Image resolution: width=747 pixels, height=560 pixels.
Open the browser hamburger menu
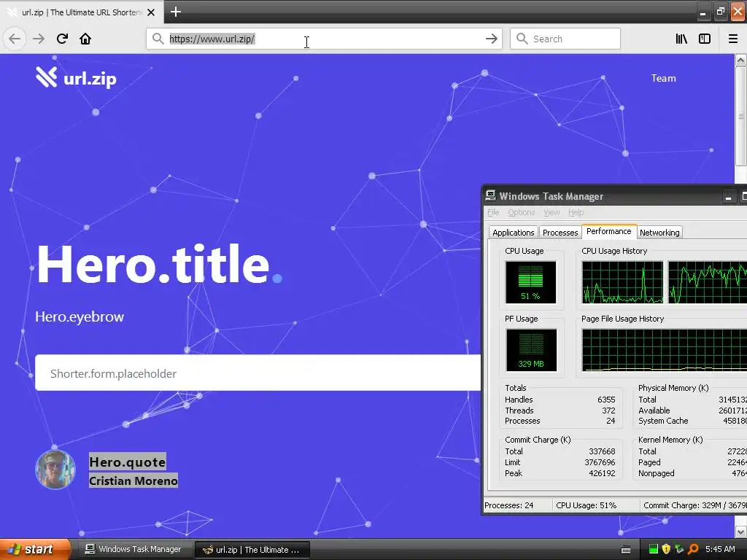pos(733,39)
